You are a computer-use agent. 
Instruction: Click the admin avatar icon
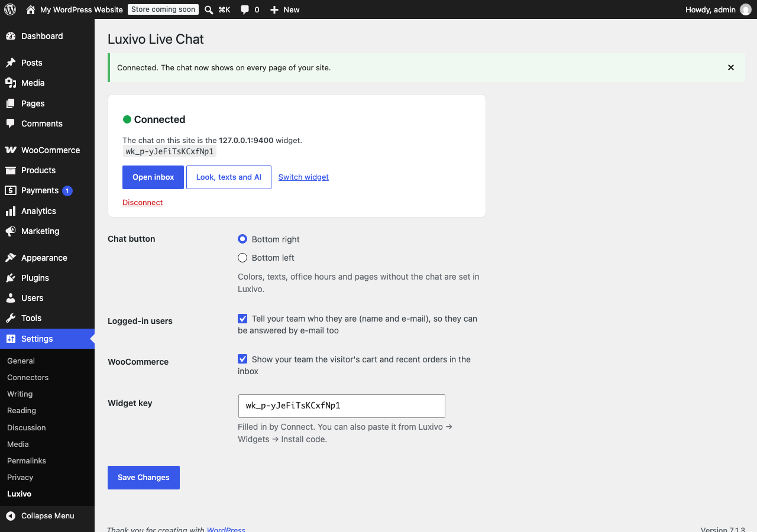(x=746, y=9)
